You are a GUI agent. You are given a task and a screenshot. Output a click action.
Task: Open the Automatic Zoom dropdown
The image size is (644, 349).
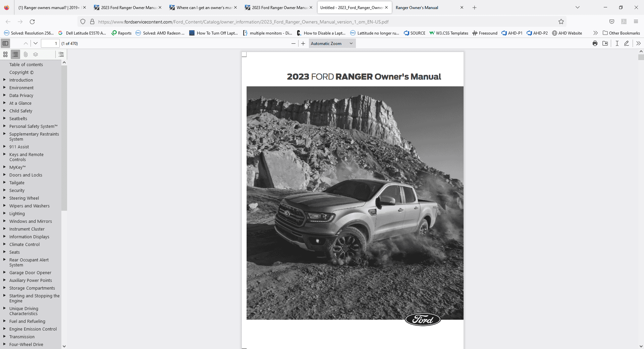(x=332, y=43)
